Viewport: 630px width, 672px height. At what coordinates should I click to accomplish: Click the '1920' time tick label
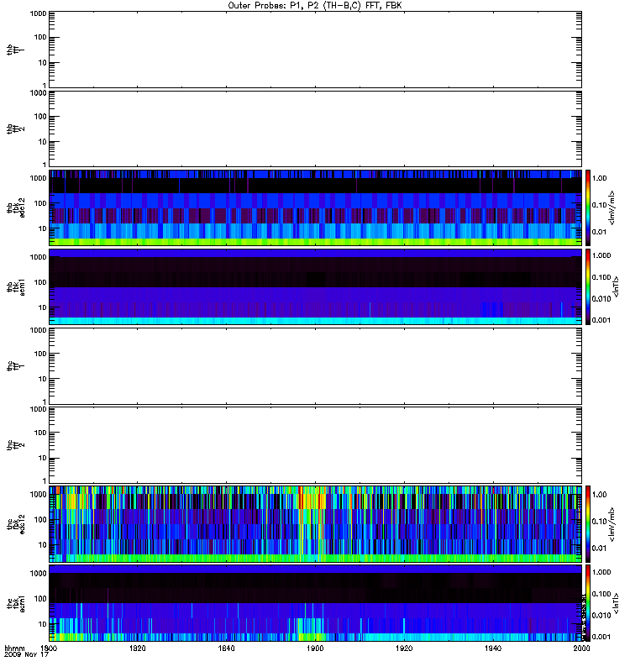click(404, 648)
